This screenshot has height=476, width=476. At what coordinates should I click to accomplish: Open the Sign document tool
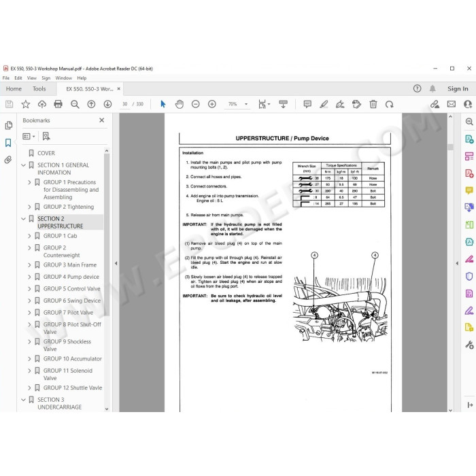click(340, 104)
